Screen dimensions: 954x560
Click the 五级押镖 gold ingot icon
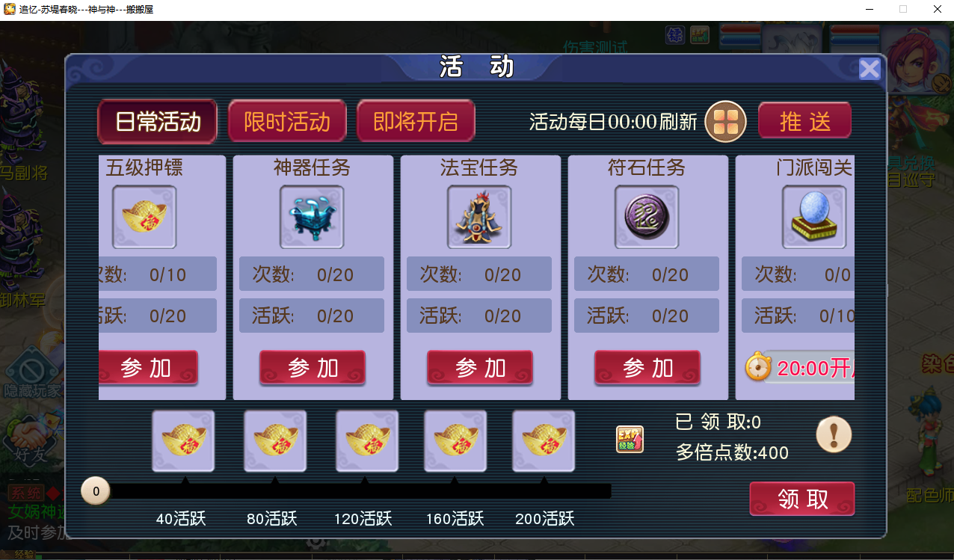[144, 217]
